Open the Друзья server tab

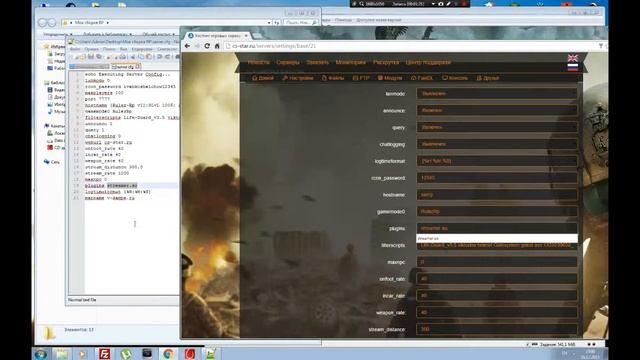[x=488, y=78]
